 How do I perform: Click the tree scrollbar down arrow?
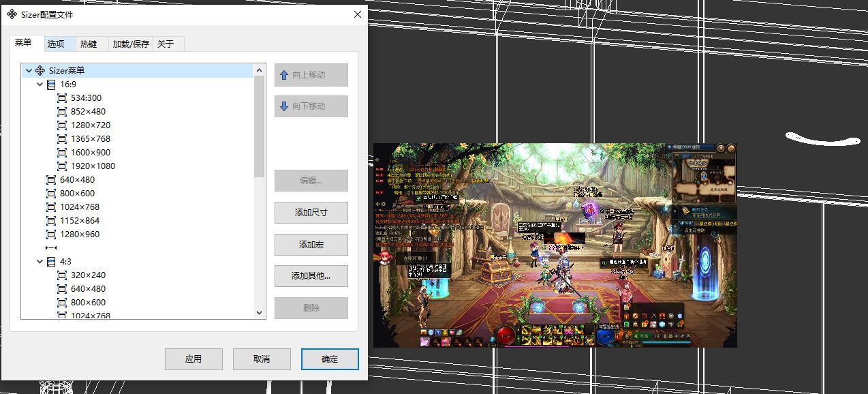point(259,313)
